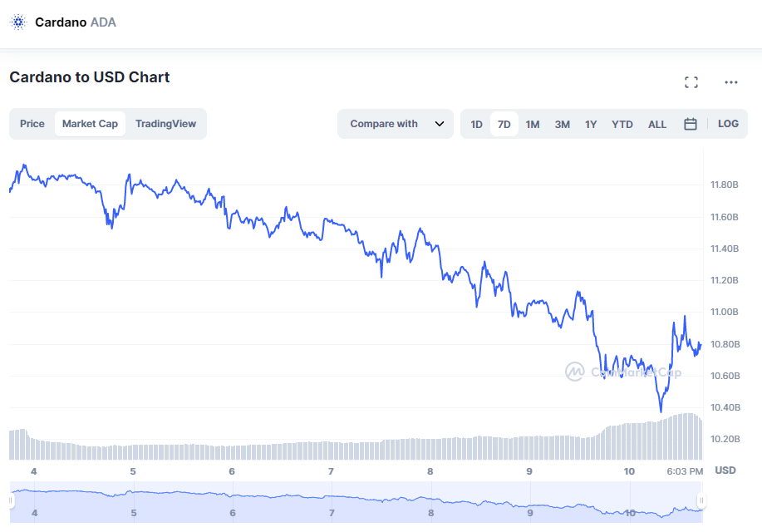Viewport: 762px width, 532px height.
Task: Open the three-dot more options menu
Action: 731,82
